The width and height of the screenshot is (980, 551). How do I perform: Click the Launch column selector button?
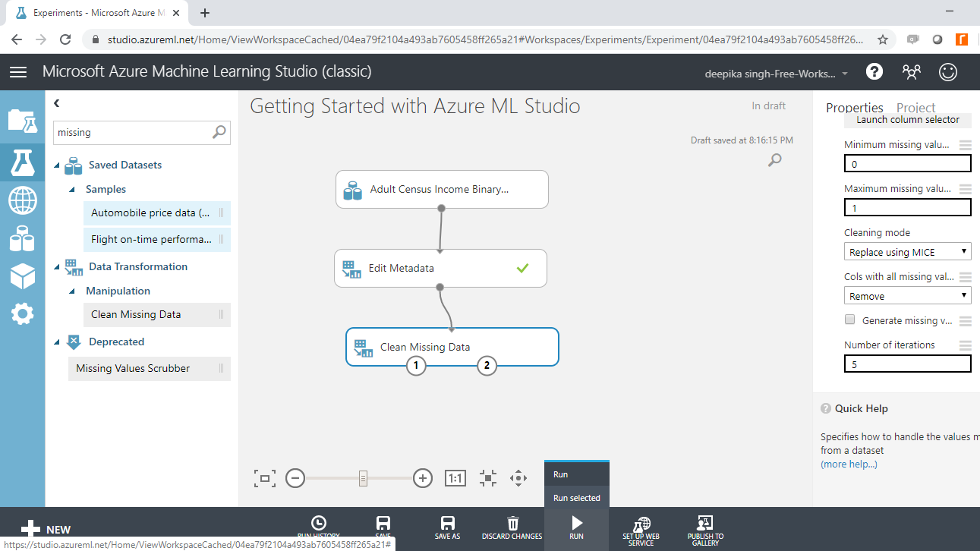pos(908,120)
